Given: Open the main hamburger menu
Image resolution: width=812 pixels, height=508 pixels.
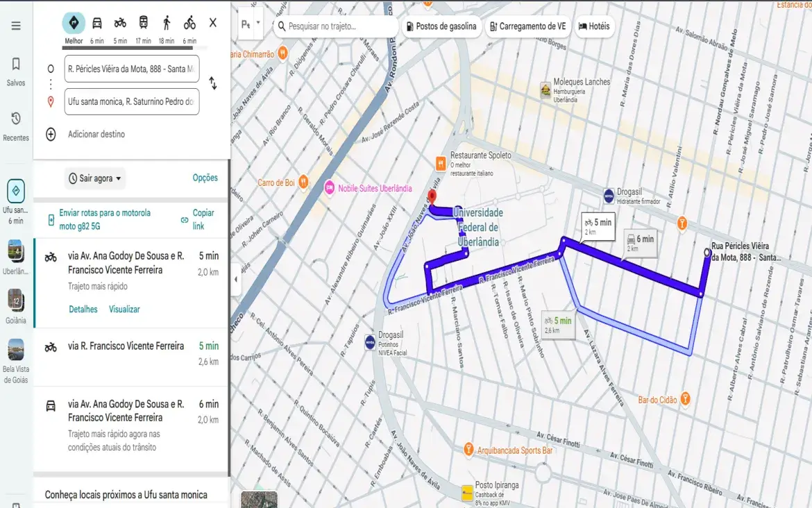Looking at the screenshot, I should [x=15, y=25].
